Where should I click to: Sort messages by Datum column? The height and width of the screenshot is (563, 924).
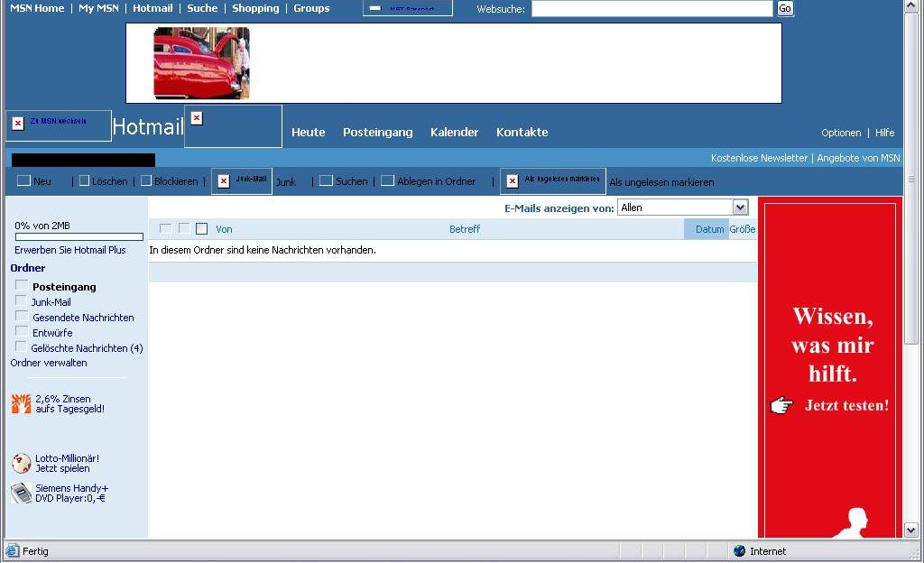click(709, 229)
